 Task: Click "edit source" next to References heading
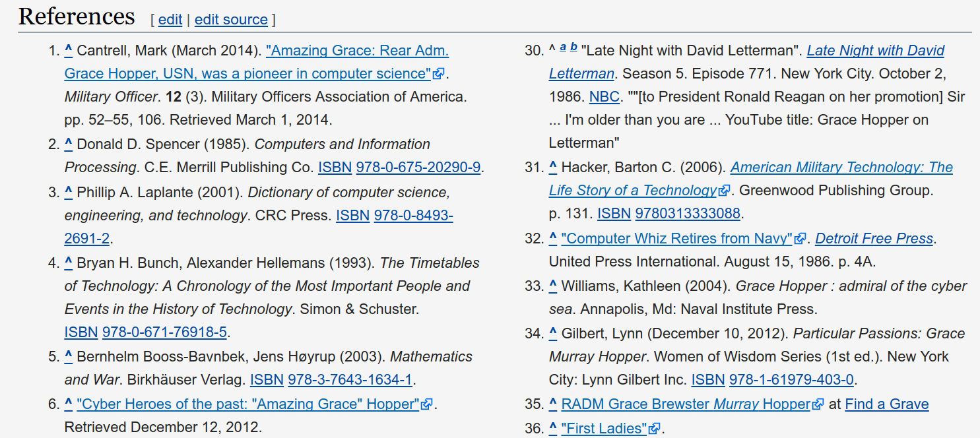[231, 20]
